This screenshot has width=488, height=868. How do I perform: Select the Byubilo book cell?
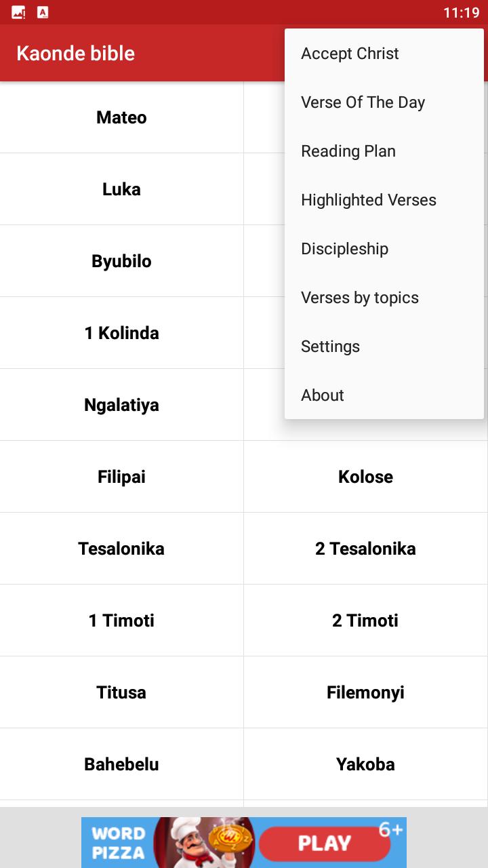click(121, 261)
